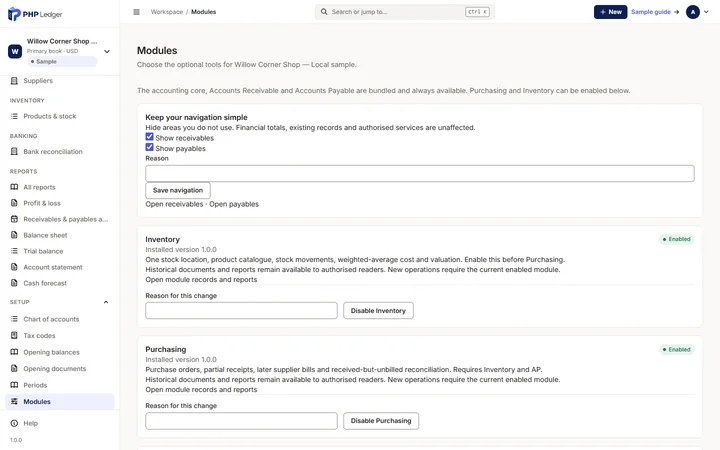Click the Willow Corner Shop W avatar

15,51
